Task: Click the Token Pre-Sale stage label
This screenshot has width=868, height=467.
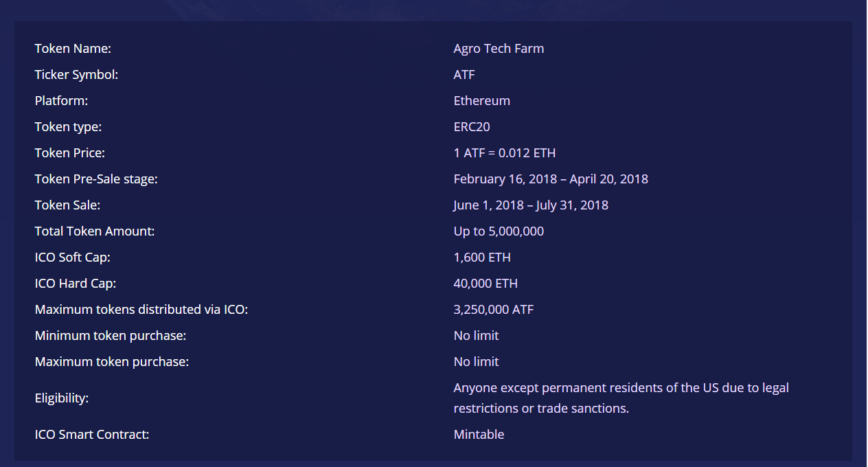Action: click(x=96, y=179)
